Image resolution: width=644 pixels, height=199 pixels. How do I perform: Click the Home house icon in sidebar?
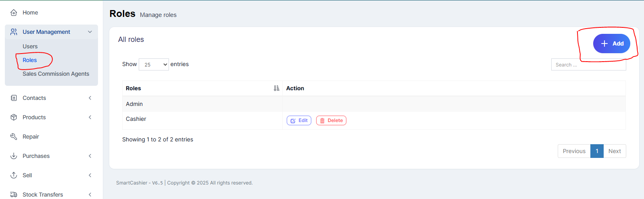(x=14, y=12)
